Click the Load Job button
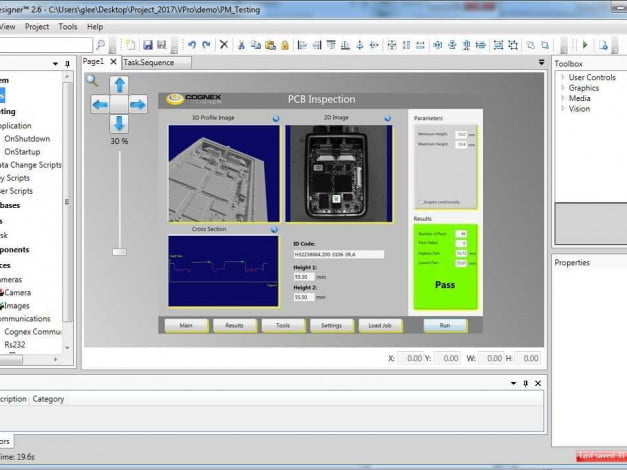Image resolution: width=627 pixels, height=470 pixels. click(380, 326)
